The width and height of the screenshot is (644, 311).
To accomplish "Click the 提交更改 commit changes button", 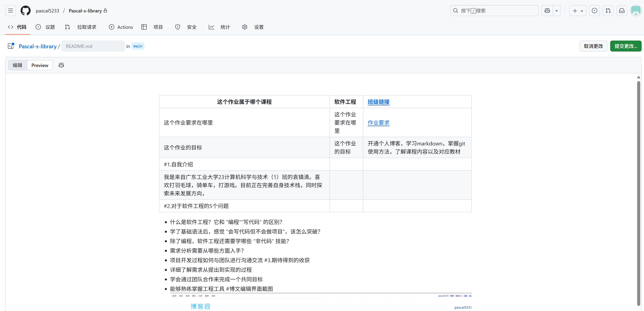I will pyautogui.click(x=626, y=46).
